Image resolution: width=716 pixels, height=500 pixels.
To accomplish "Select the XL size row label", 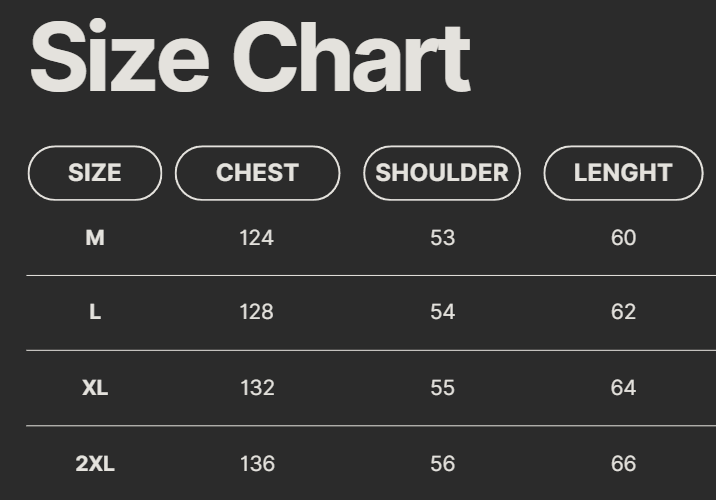I will pyautogui.click(x=95, y=388).
